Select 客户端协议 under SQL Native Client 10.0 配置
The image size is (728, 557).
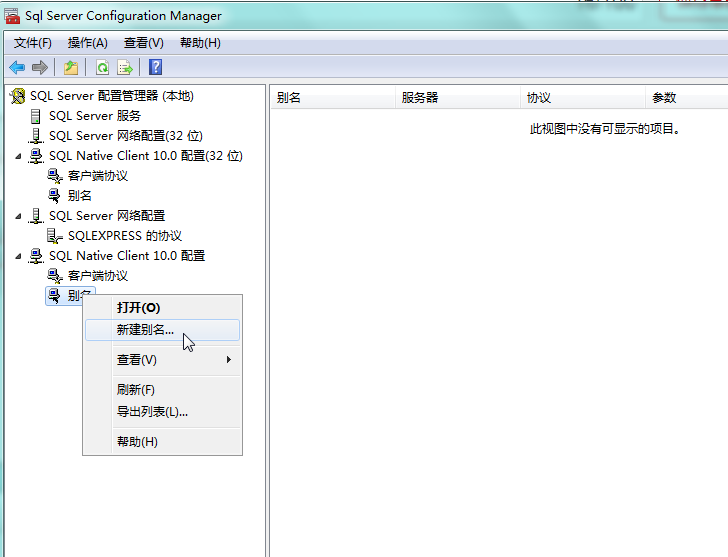[x=98, y=276]
